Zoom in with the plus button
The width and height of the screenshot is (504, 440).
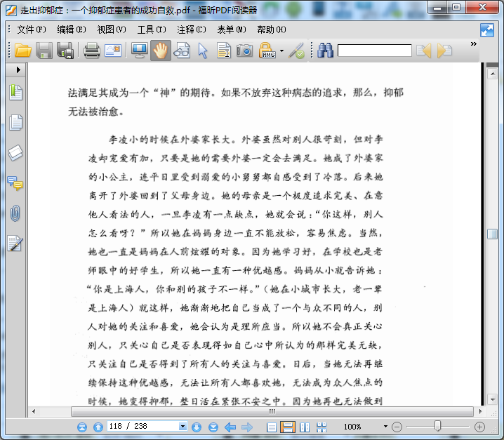479,427
